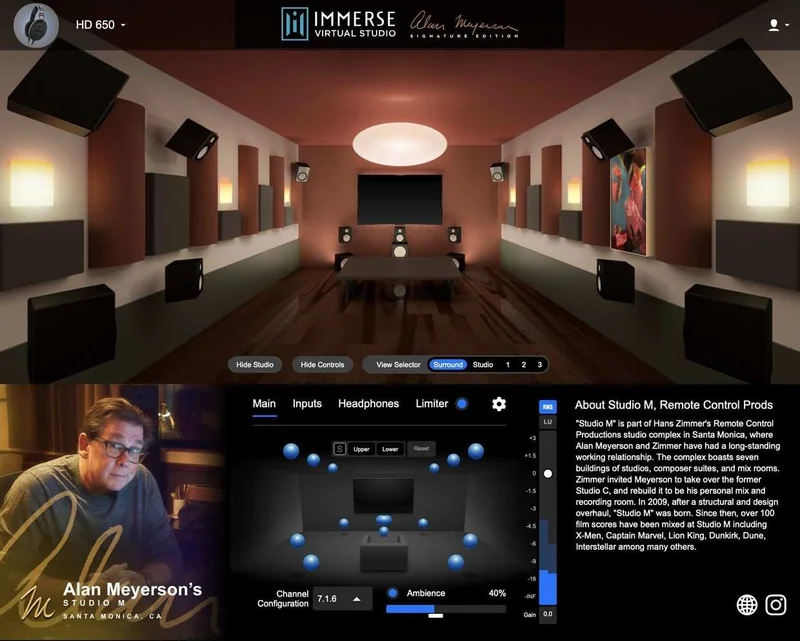Click the headphone profile image icon
The image size is (800, 641).
36,25
